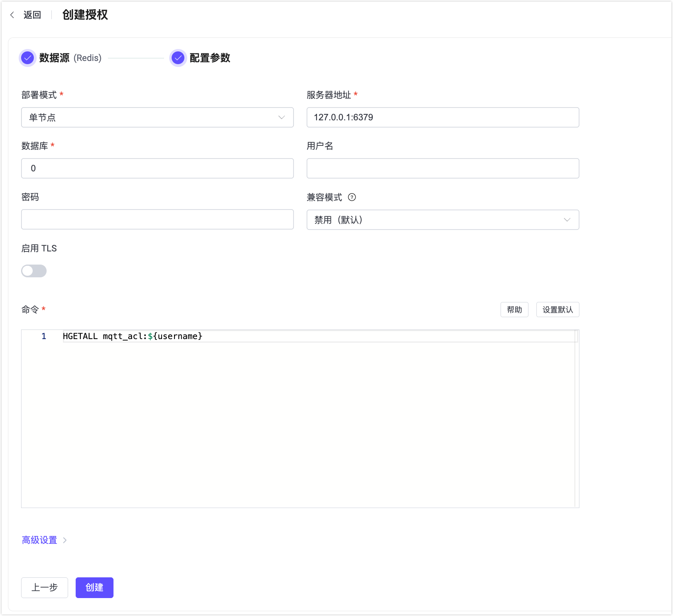The image size is (673, 616).
Task: Click the 服务器地址 field showing 127.0.0.1:6379
Action: pyautogui.click(x=443, y=117)
